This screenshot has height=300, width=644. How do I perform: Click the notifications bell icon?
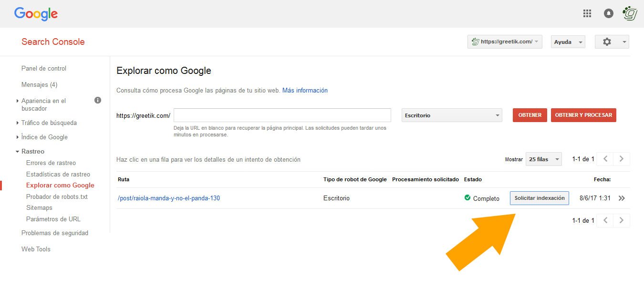(x=609, y=13)
